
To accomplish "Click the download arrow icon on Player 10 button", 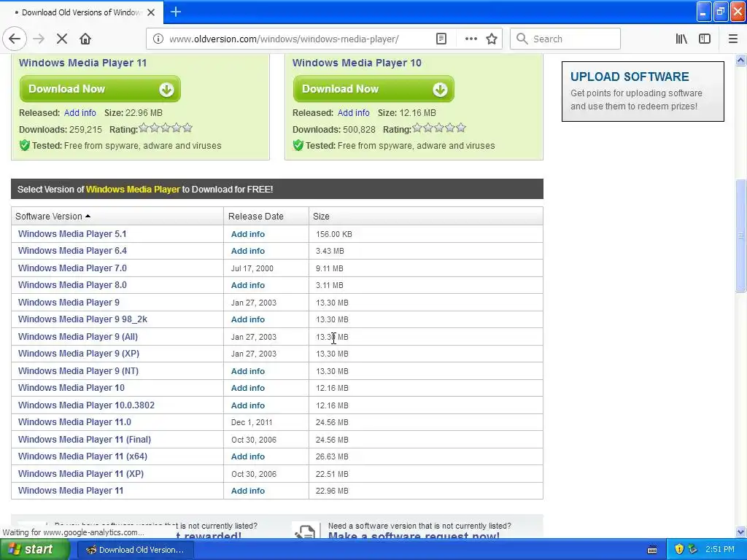I will pos(440,90).
